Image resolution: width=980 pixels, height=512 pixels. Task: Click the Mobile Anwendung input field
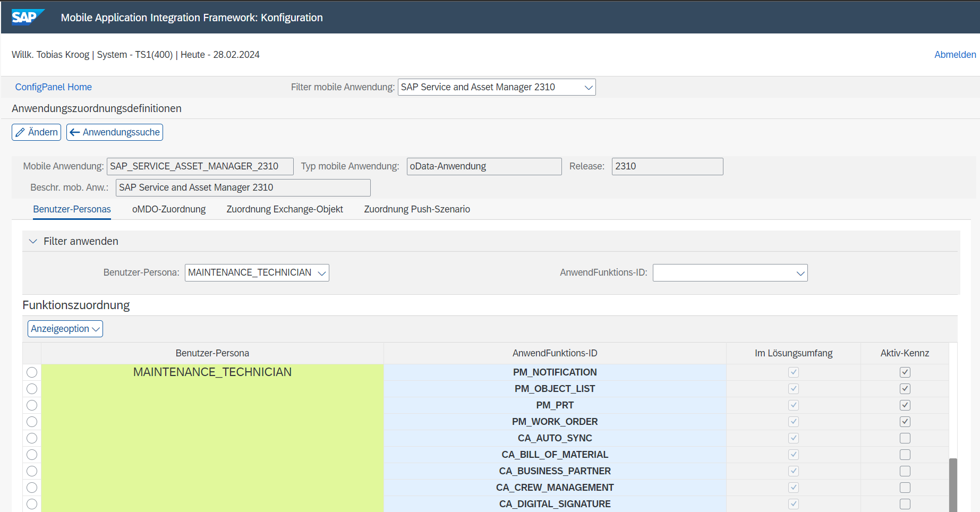click(200, 166)
